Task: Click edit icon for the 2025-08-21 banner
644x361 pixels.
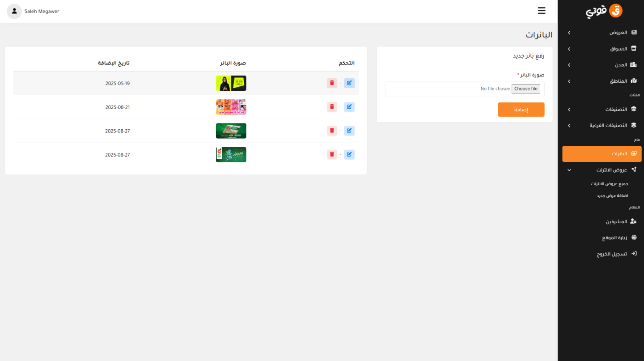Action: click(349, 107)
